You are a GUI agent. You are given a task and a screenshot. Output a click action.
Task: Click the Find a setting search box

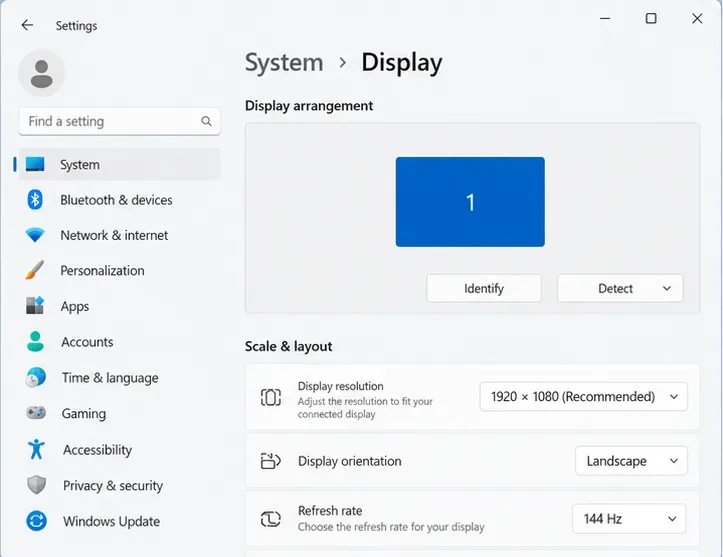tap(119, 121)
